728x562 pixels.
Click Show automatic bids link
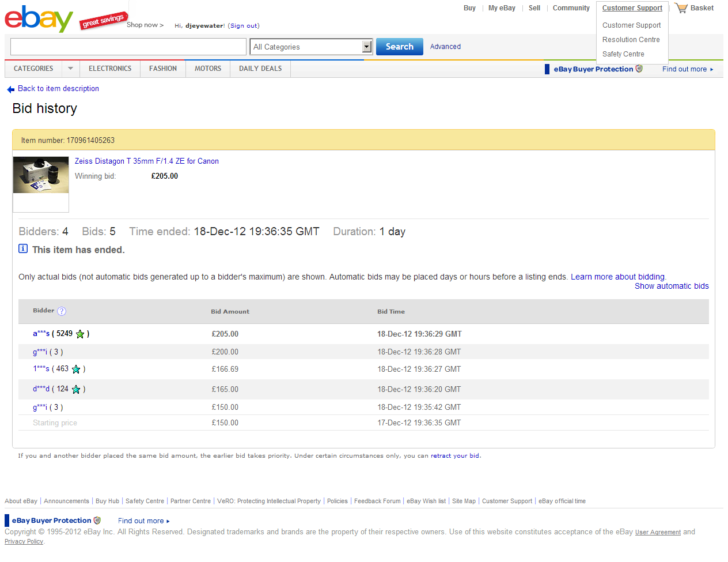[x=672, y=286]
